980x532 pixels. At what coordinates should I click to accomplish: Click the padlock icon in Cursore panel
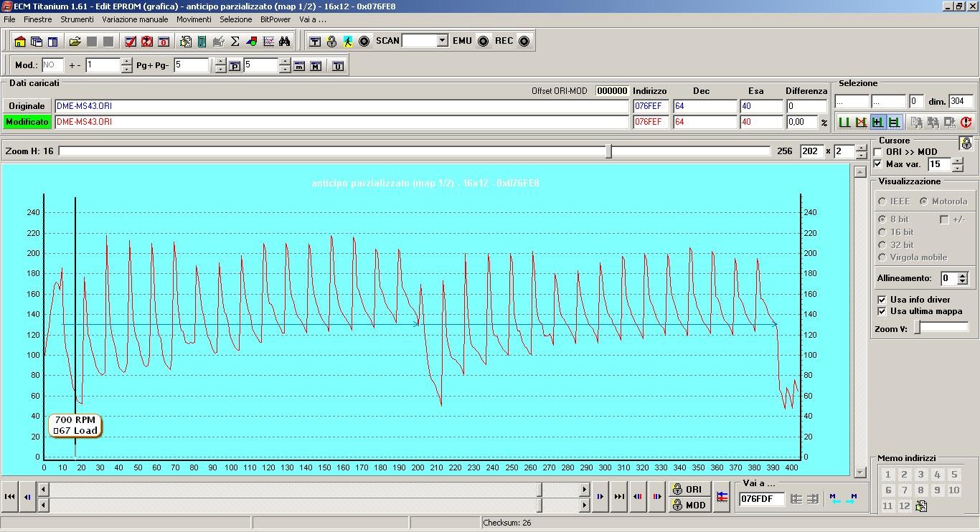(x=966, y=143)
